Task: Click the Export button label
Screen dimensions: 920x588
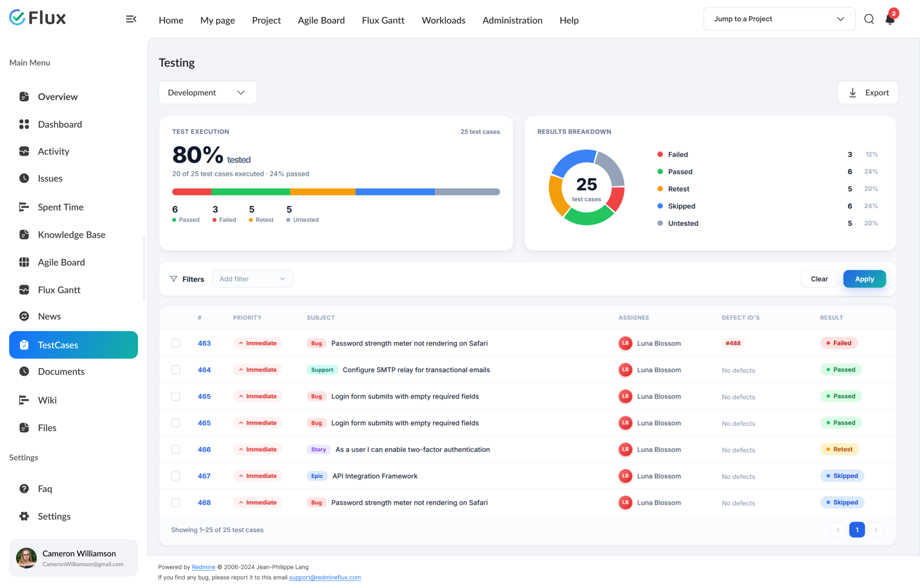Action: click(x=877, y=92)
